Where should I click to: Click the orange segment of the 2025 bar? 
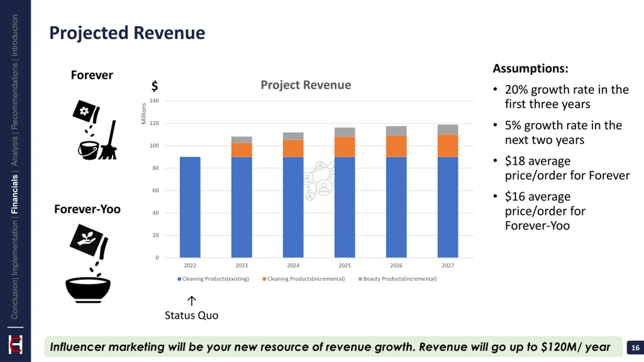345,147
